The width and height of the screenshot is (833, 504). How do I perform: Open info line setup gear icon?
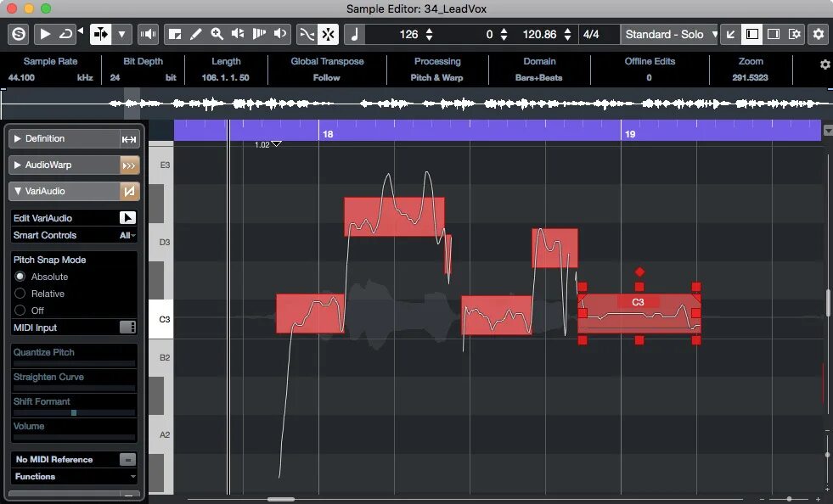pos(825,64)
